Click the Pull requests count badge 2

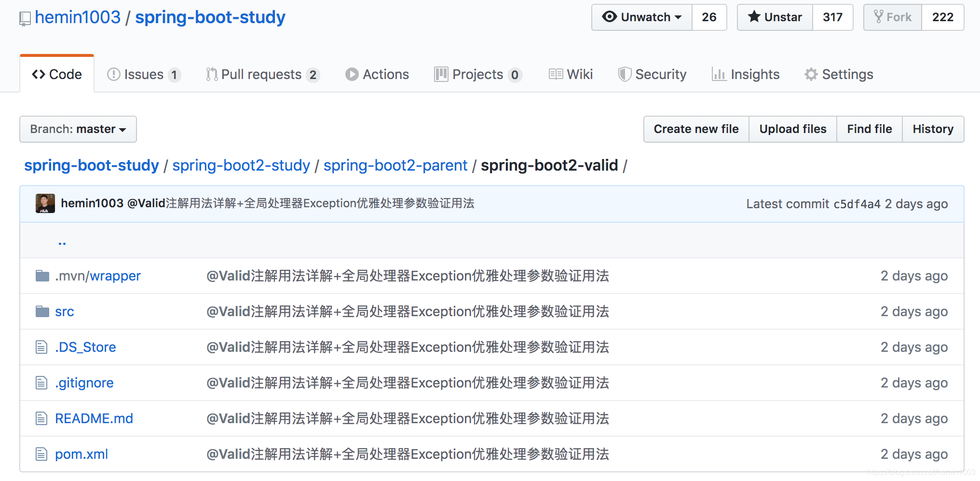pyautogui.click(x=313, y=75)
